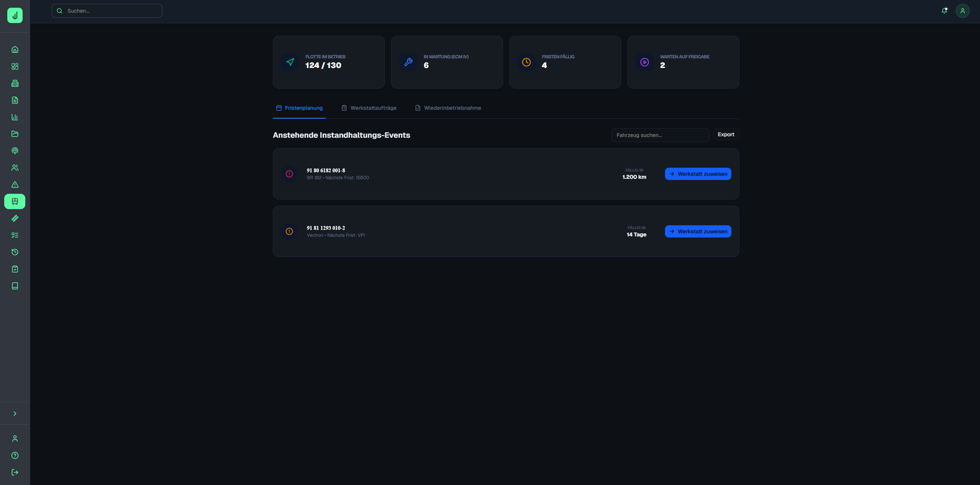Image resolution: width=980 pixels, height=485 pixels.
Task: Click the Export button
Action: [726, 135]
